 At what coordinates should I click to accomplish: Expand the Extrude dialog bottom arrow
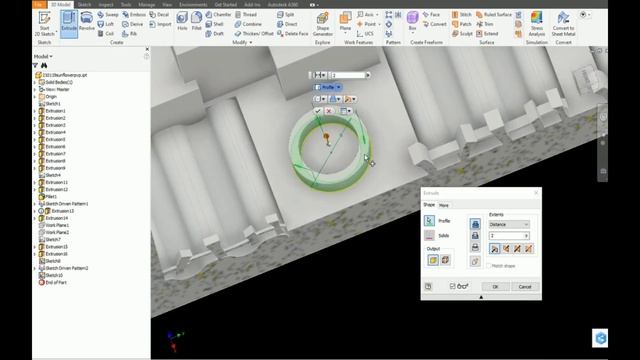pyautogui.click(x=481, y=297)
